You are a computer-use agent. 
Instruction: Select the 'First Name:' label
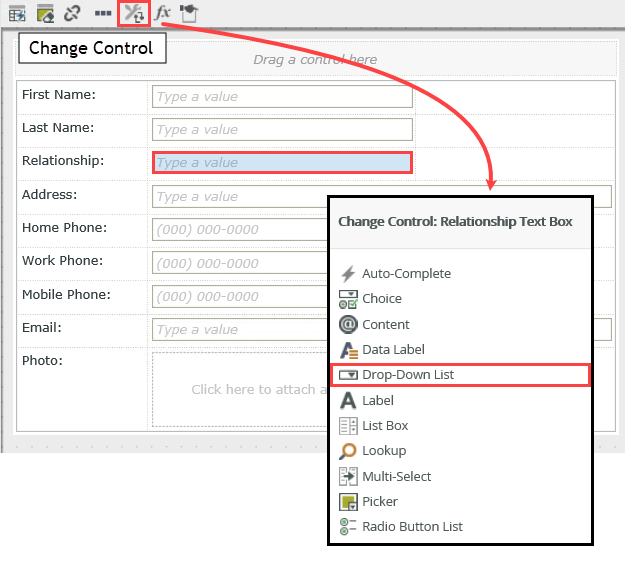coord(59,94)
